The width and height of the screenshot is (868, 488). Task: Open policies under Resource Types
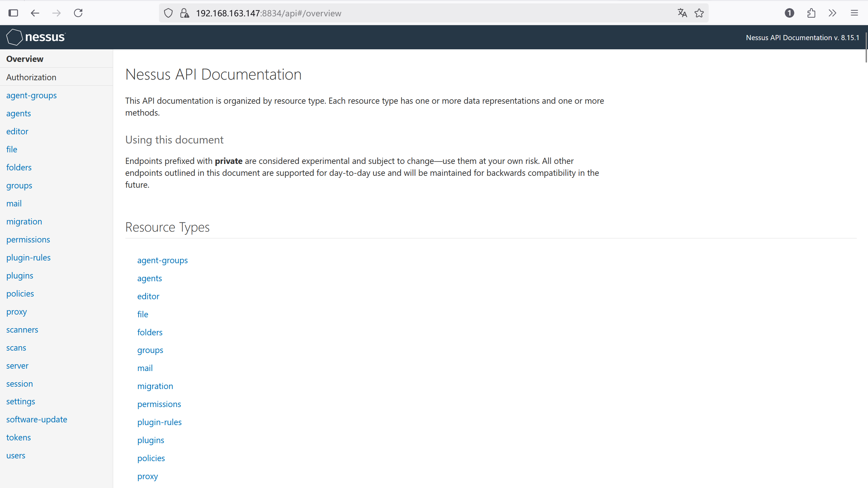(151, 458)
